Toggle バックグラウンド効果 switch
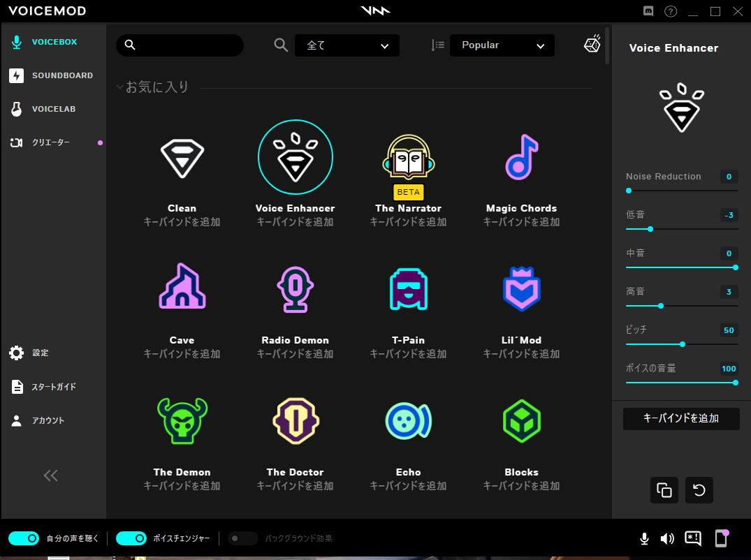The height and width of the screenshot is (560, 751). (243, 538)
